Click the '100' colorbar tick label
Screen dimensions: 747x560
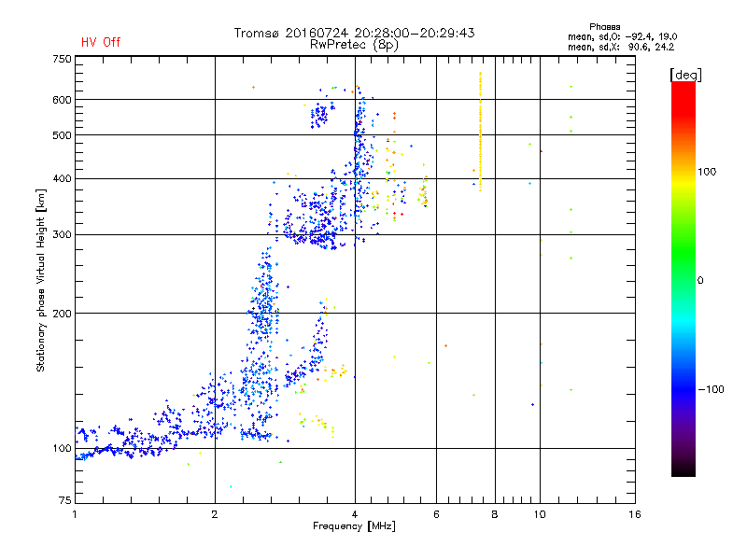click(x=707, y=172)
